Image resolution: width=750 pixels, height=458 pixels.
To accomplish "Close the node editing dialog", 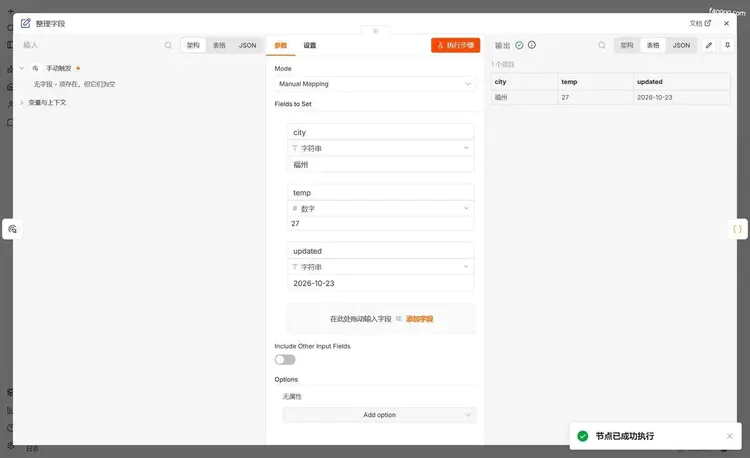I will point(727,23).
